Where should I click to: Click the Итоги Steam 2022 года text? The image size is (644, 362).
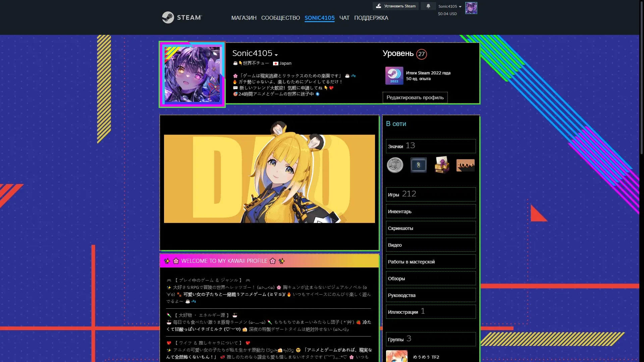428,73
